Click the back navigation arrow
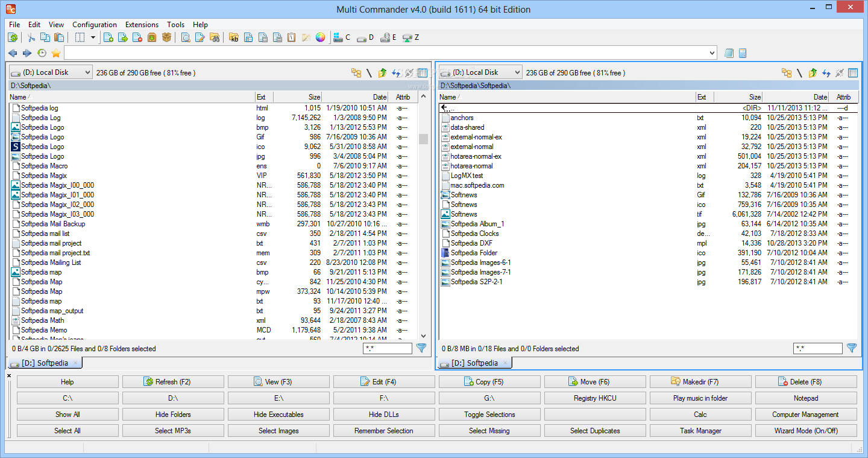The image size is (868, 458). coord(13,53)
